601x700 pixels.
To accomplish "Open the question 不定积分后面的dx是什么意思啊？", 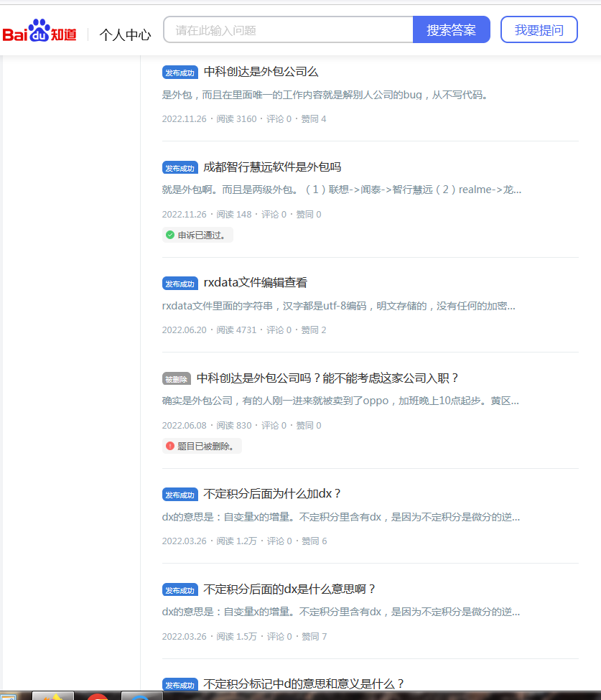I will tap(290, 589).
